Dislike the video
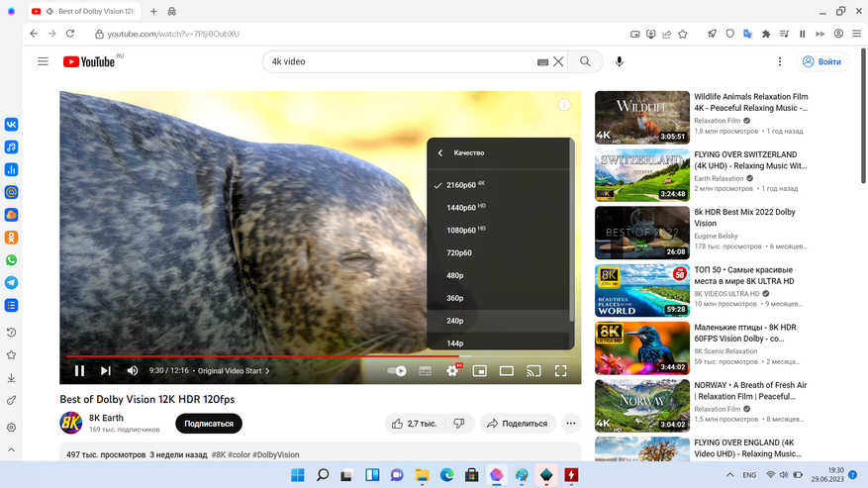This screenshot has width=868, height=488. [459, 424]
